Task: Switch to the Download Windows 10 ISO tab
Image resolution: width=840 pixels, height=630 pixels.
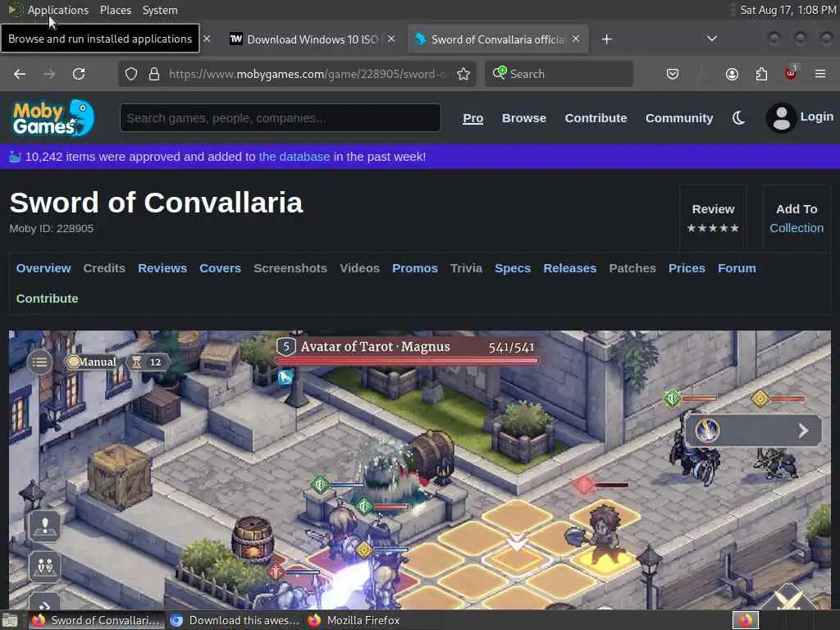Action: click(312, 39)
